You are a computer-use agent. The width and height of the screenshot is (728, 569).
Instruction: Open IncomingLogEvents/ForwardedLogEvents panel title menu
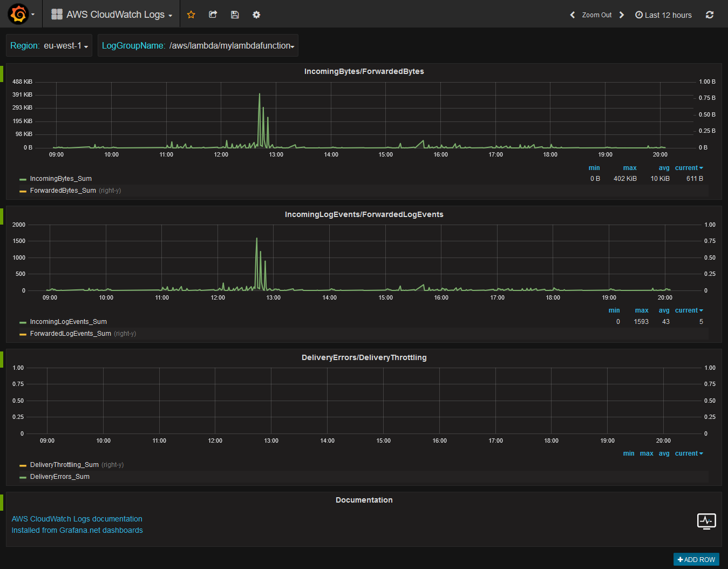tap(364, 214)
